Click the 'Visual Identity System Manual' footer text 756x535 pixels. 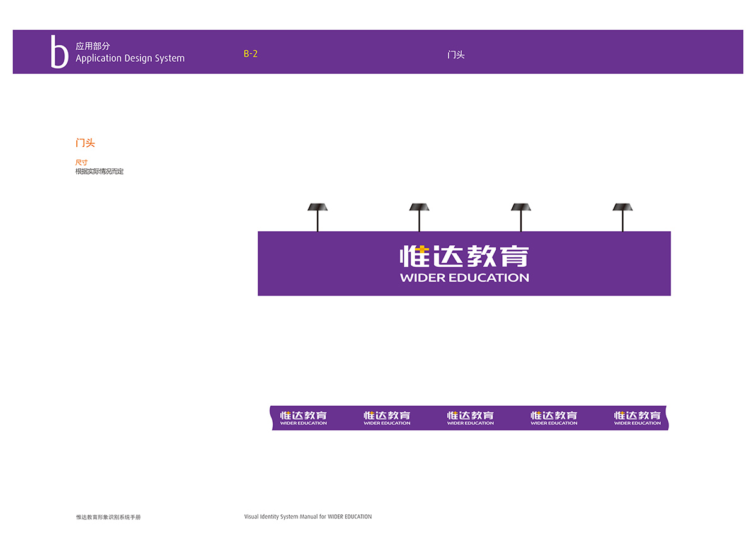tap(308, 517)
